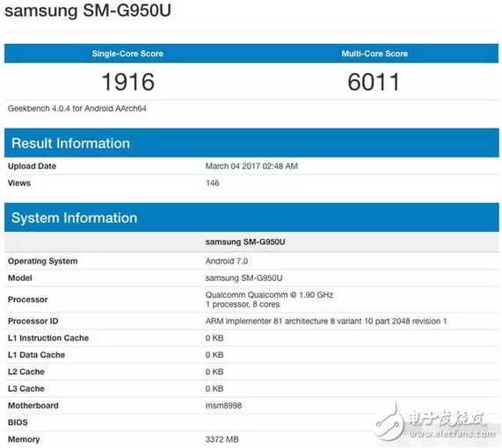
Task: Select the Operating System value Android 7.0
Action: point(227,261)
